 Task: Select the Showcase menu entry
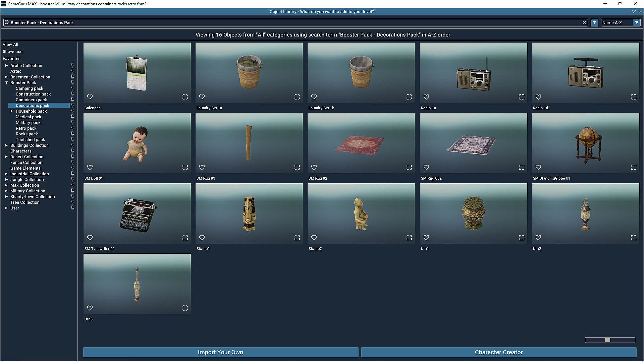point(12,51)
